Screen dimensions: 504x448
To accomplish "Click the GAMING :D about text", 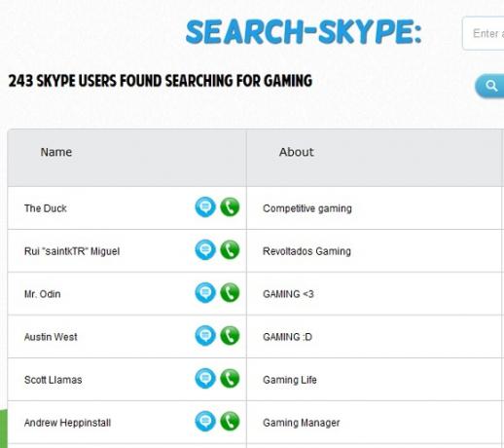I will [287, 337].
